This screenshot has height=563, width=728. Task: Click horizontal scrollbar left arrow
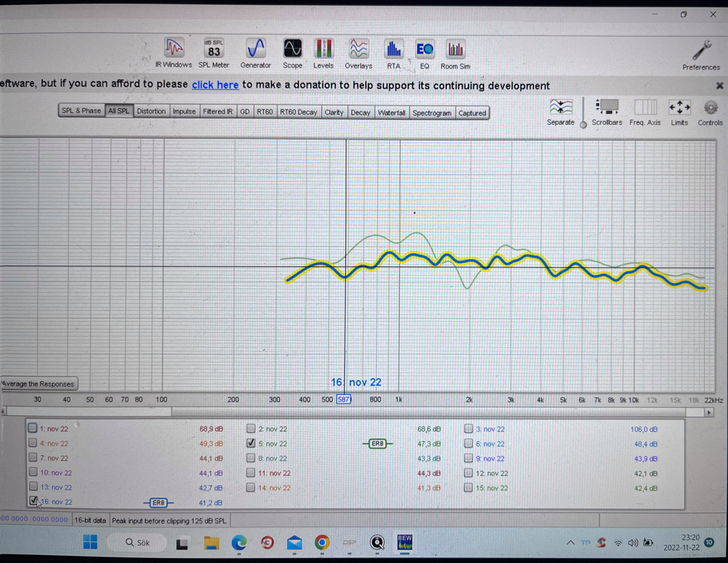click(3, 411)
